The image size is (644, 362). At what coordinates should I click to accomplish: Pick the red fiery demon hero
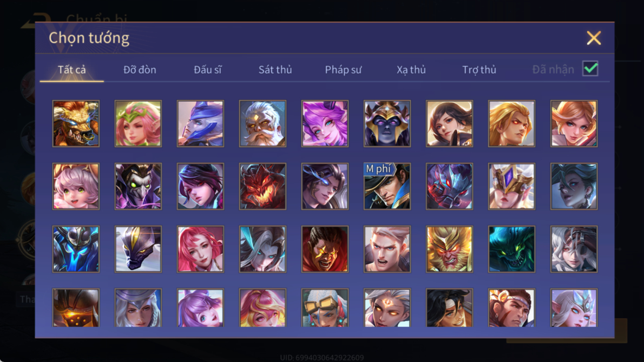coord(263,186)
